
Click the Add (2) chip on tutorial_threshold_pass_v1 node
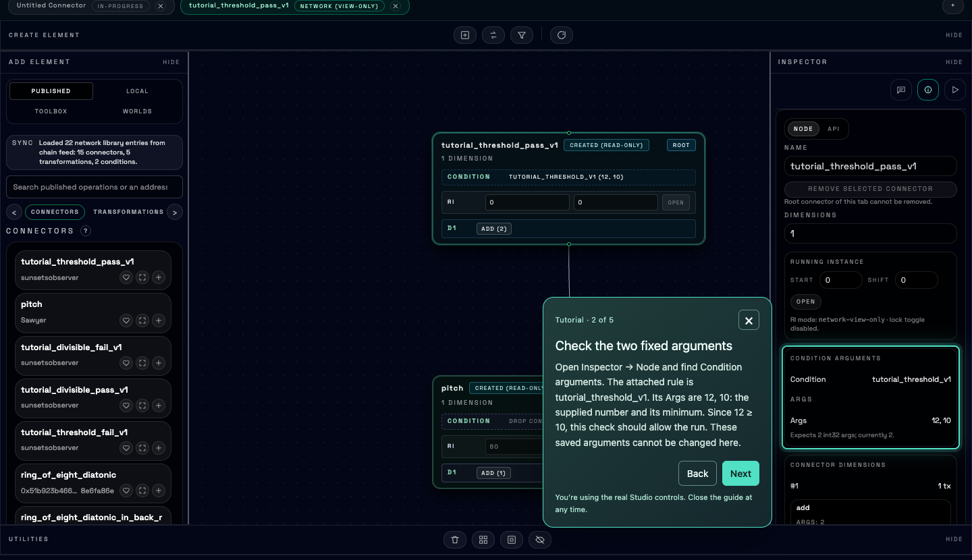[x=494, y=229]
